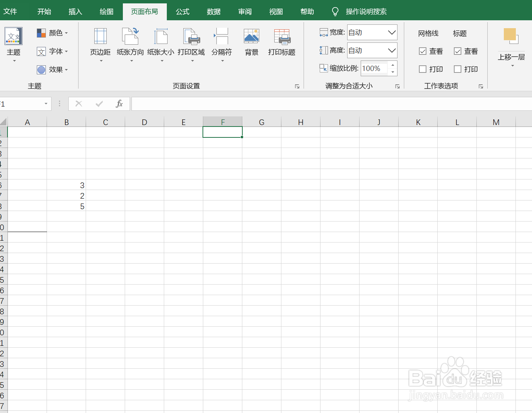
Task: Click the Bring Forward (上移一层) icon
Action: pyautogui.click(x=511, y=36)
